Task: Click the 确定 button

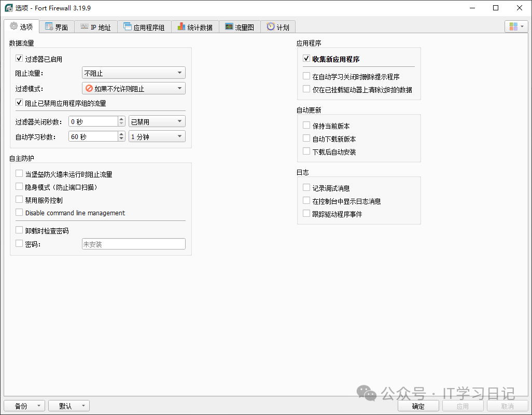Action: (418, 406)
